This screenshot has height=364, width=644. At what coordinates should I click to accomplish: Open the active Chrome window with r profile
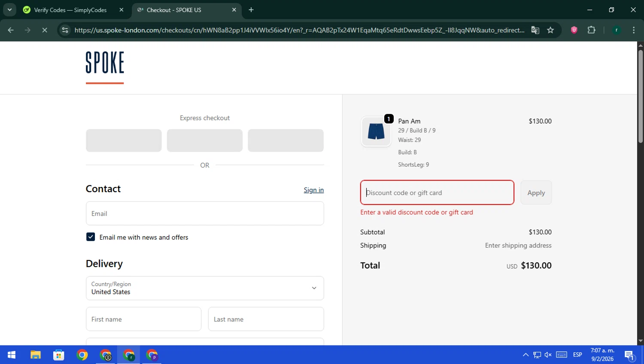(129, 355)
